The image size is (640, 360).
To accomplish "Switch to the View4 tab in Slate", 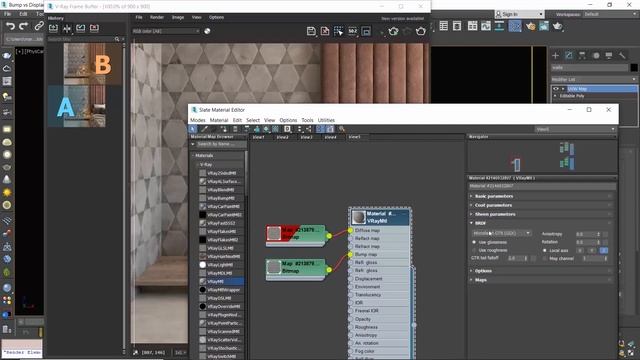I will pos(330,137).
